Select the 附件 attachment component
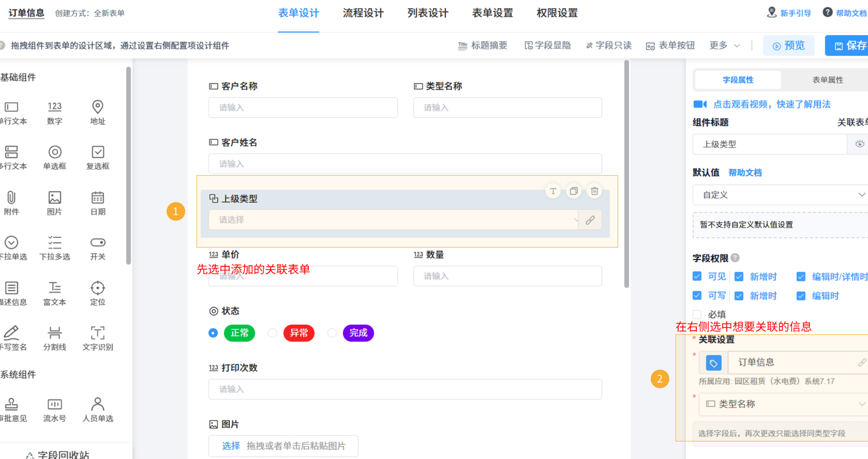 click(12, 203)
